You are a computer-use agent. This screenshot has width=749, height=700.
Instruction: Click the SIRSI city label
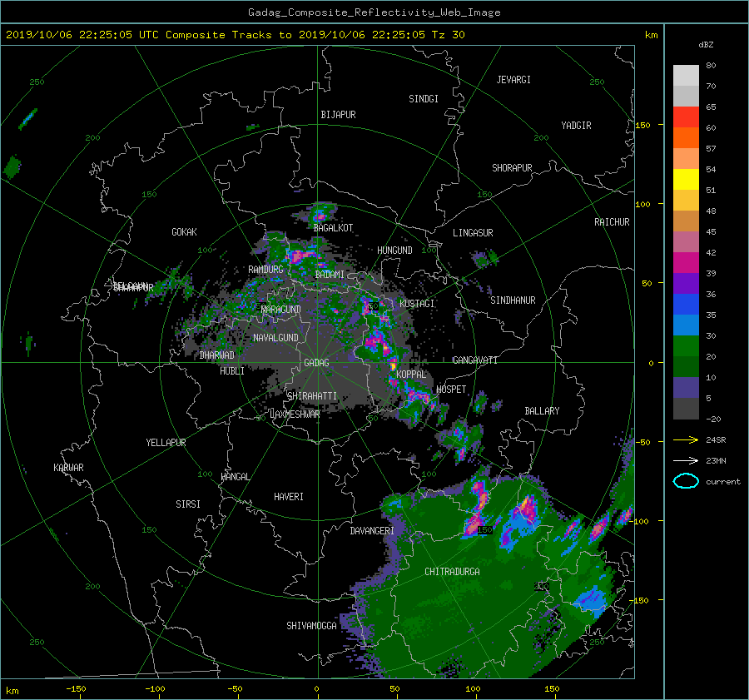188,504
